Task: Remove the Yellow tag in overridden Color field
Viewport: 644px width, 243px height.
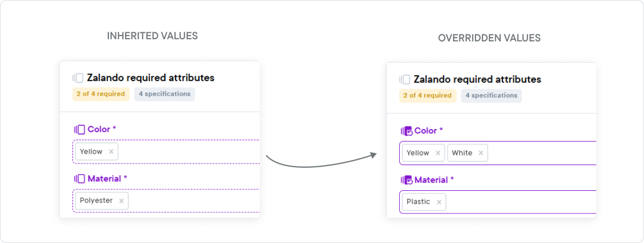Action: (x=438, y=153)
